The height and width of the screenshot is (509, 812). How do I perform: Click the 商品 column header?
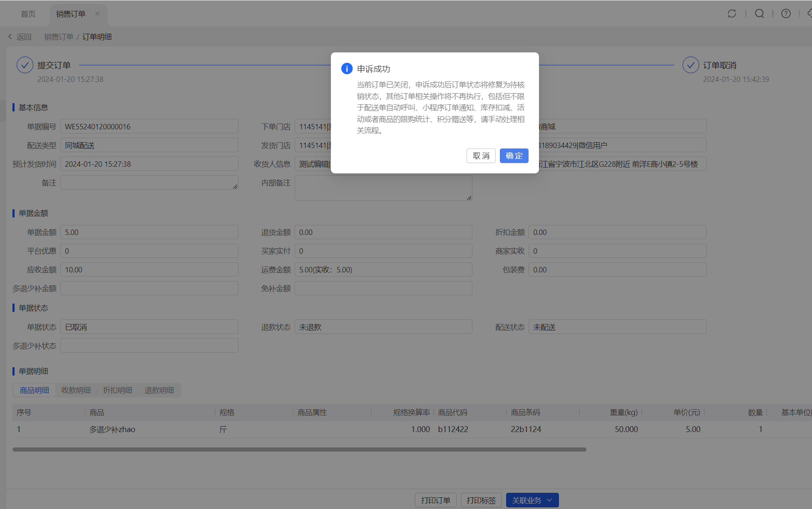pos(97,413)
